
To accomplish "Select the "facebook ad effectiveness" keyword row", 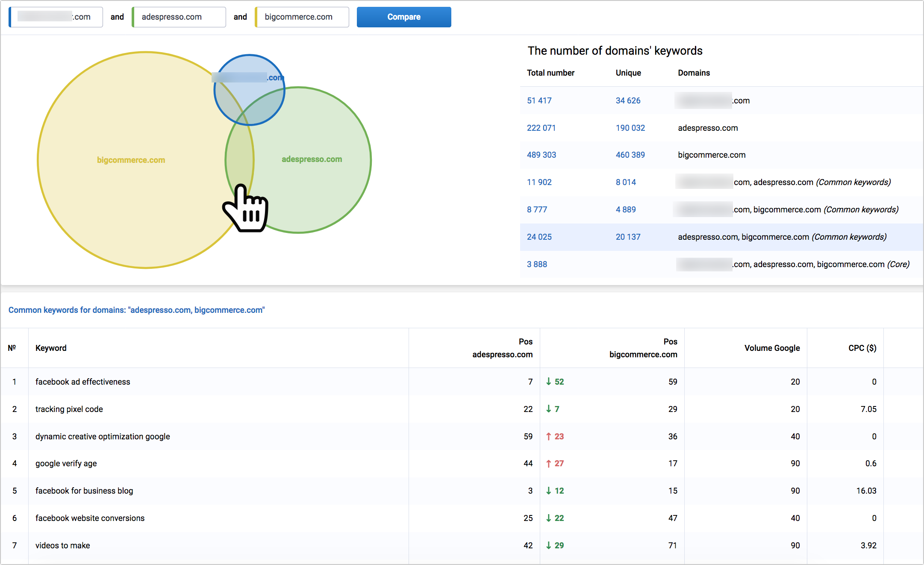I will pos(82,382).
